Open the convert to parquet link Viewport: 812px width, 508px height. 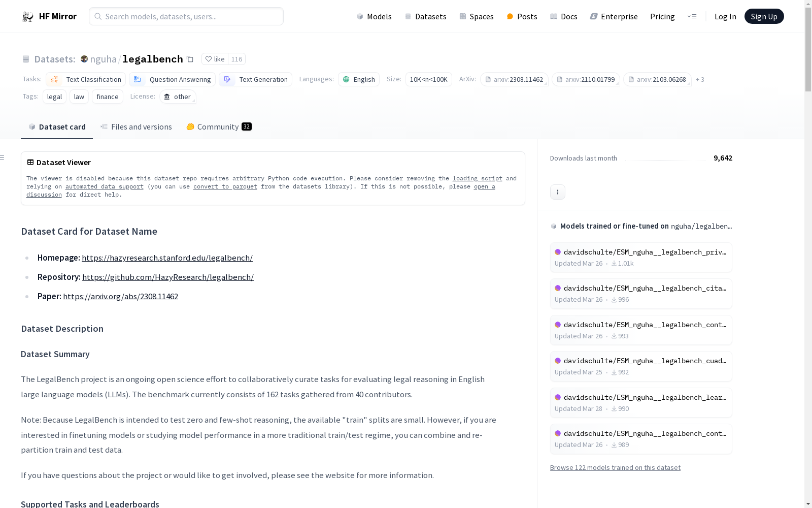click(x=225, y=186)
